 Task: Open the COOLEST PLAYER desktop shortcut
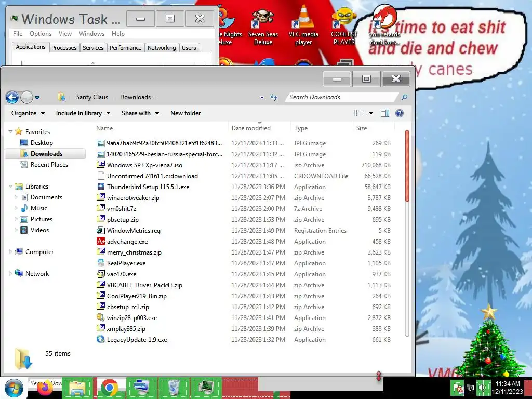click(x=344, y=27)
